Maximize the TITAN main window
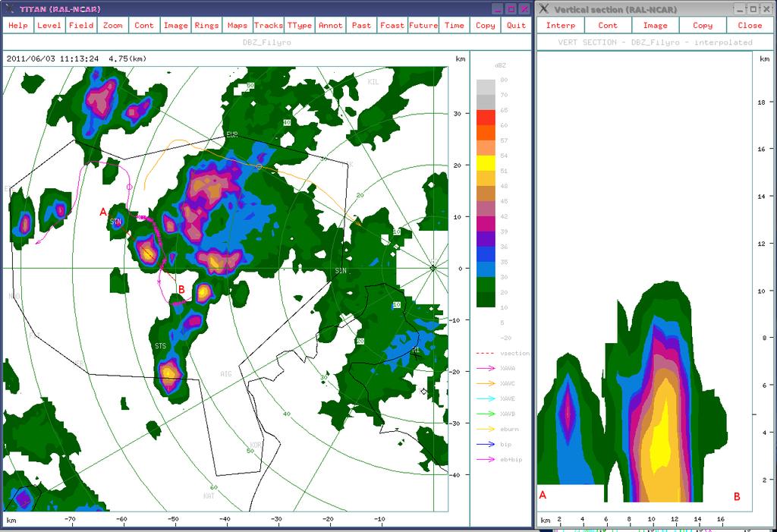 pyautogui.click(x=511, y=9)
